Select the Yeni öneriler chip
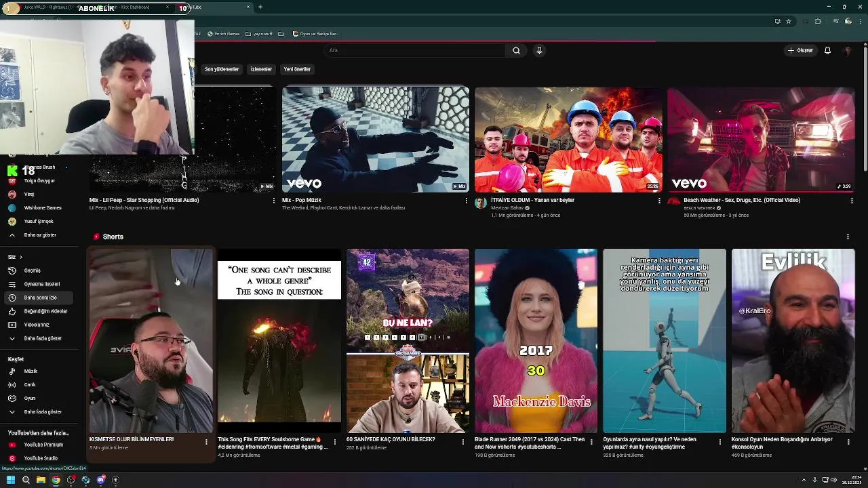The image size is (868, 488). point(297,69)
